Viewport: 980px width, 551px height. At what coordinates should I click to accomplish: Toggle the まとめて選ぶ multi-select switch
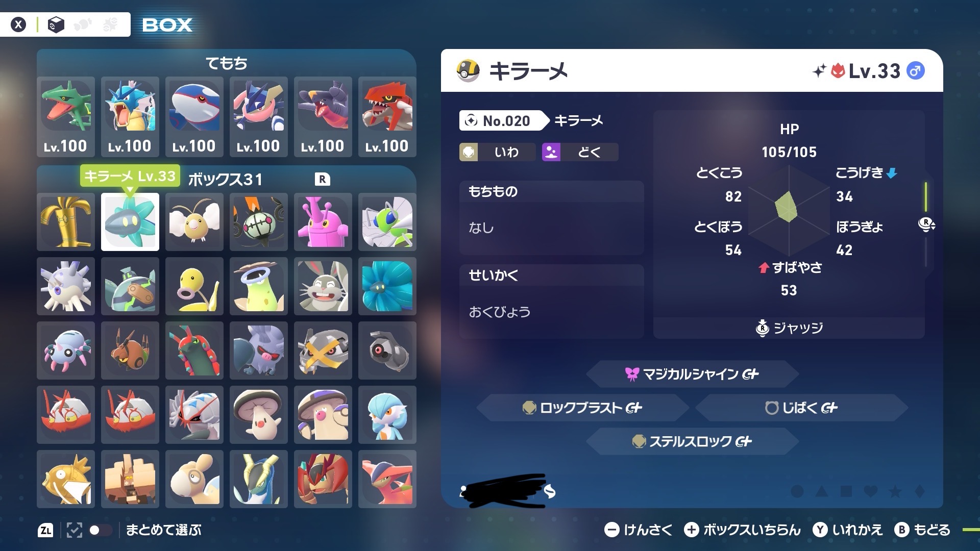click(101, 530)
